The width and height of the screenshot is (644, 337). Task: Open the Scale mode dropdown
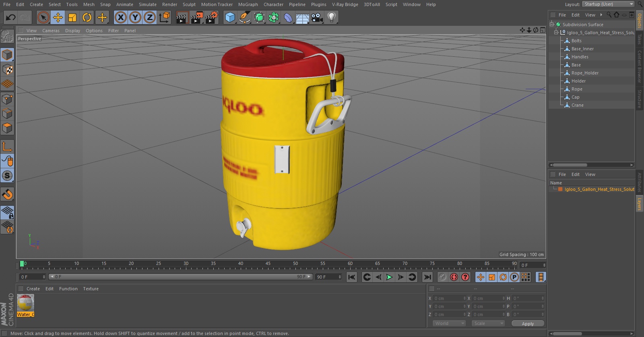point(488,323)
